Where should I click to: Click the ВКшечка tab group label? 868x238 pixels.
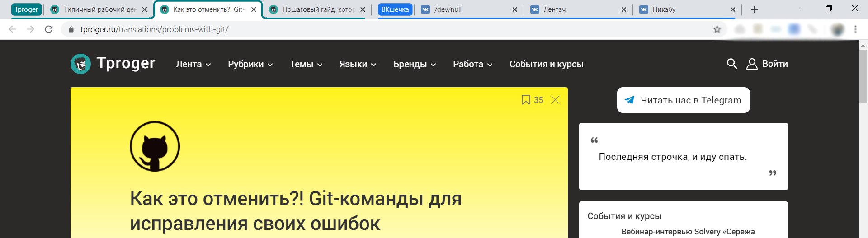point(395,9)
